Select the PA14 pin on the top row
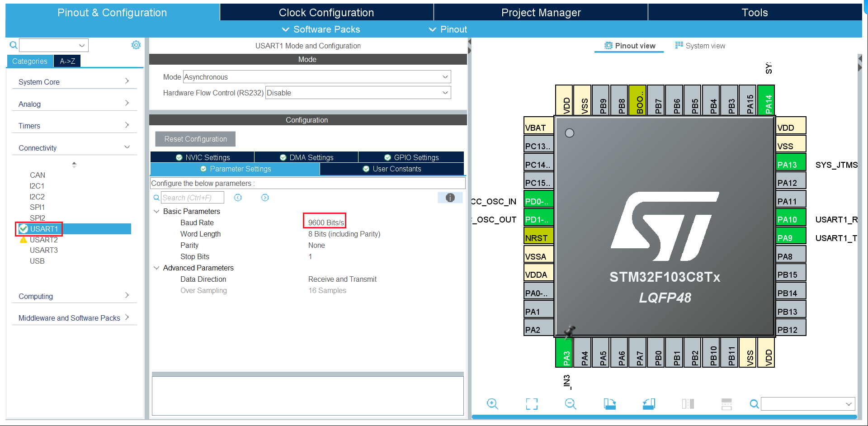Viewport: 868px width, 426px height. click(766, 100)
